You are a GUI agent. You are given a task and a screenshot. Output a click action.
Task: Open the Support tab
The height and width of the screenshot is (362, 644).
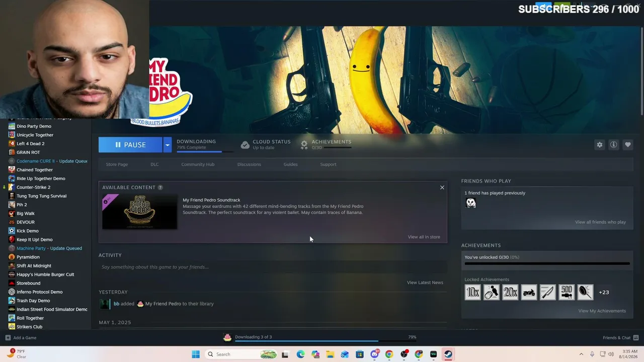[328, 164]
